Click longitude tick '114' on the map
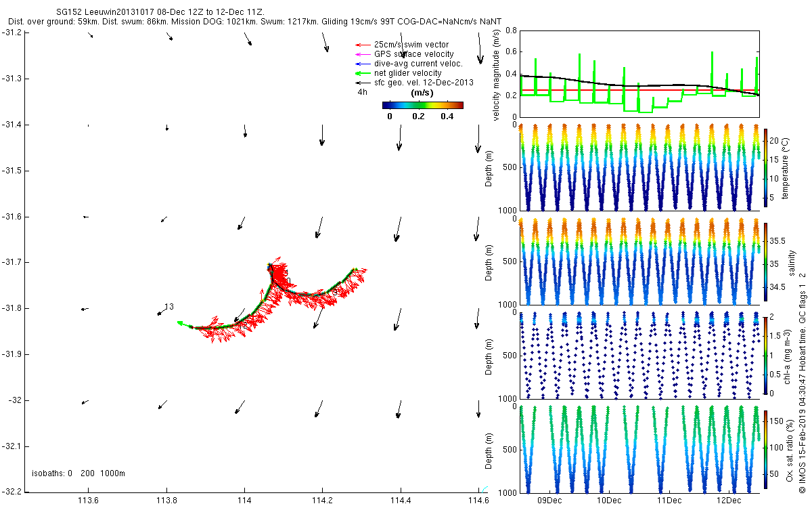This screenshot has height=508, width=812. point(245,501)
